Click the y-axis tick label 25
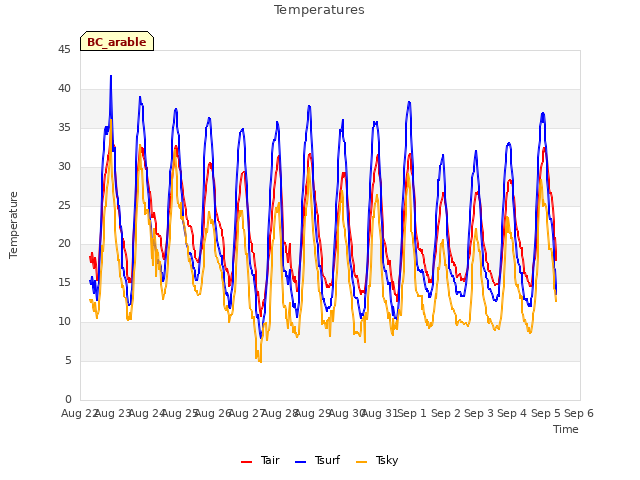This screenshot has height=480, width=640. click(x=64, y=205)
